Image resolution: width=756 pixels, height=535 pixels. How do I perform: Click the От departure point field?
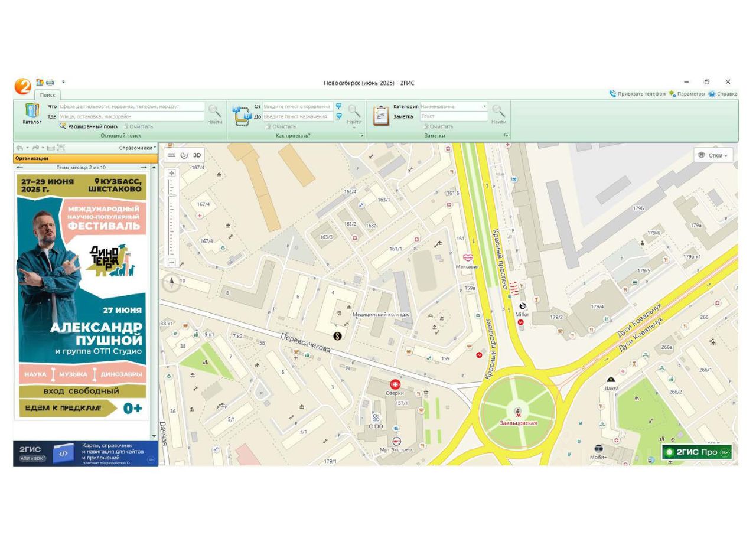[x=298, y=107]
